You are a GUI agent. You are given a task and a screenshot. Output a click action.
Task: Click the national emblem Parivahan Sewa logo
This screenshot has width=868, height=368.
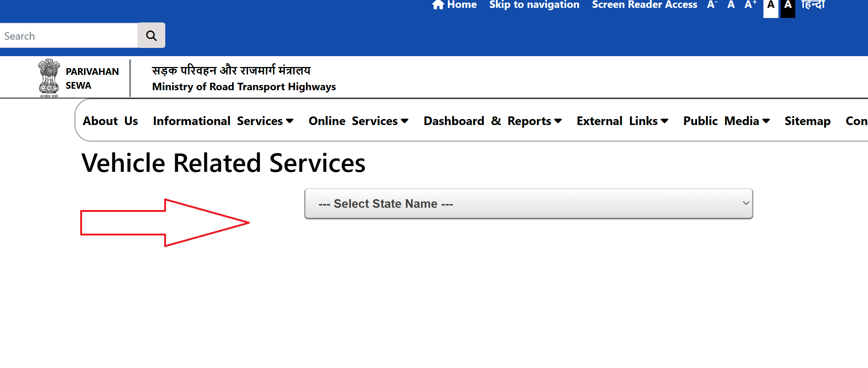pos(49,77)
